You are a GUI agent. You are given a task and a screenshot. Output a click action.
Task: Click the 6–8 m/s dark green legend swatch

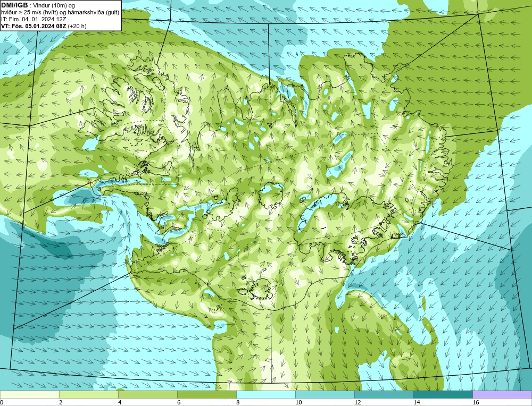[207, 394]
